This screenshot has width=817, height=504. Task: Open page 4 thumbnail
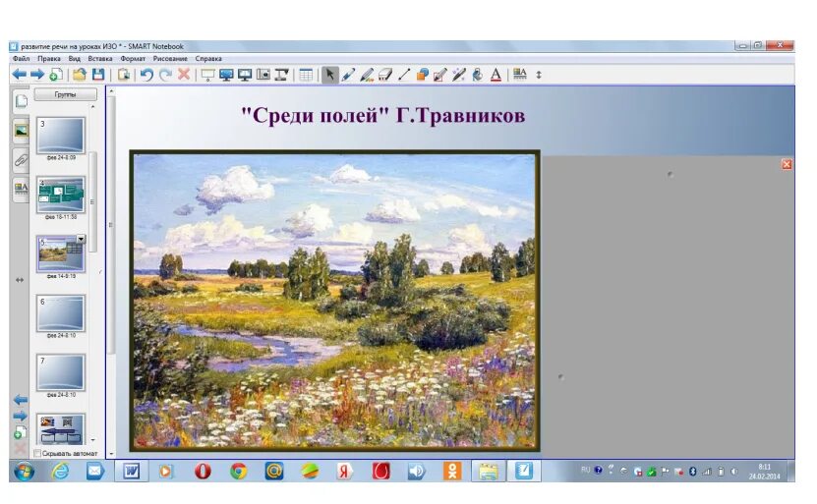point(61,195)
